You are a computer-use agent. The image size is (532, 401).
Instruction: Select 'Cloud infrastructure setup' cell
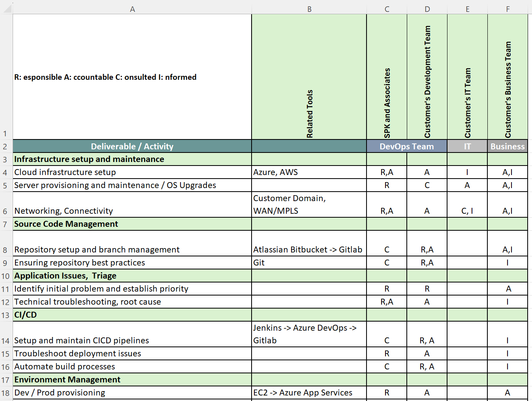132,172
